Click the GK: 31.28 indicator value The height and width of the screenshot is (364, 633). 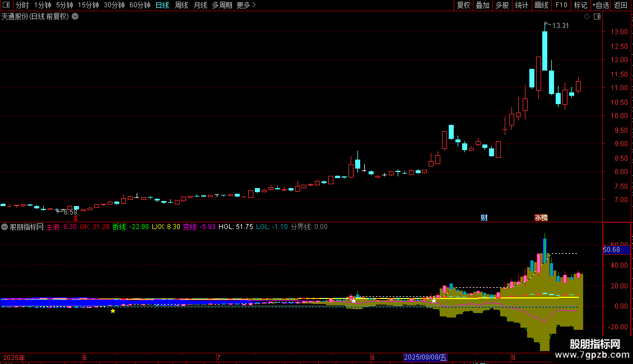(x=95, y=227)
